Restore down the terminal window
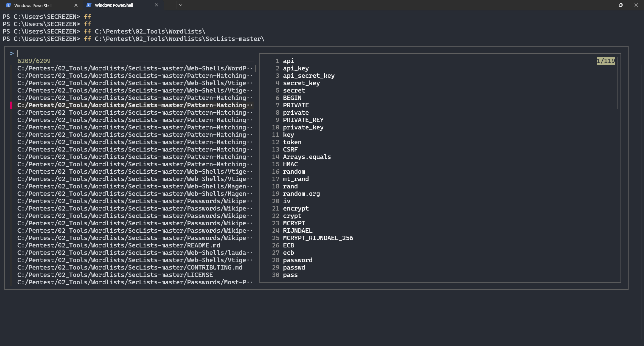The image size is (644, 346). [x=621, y=5]
